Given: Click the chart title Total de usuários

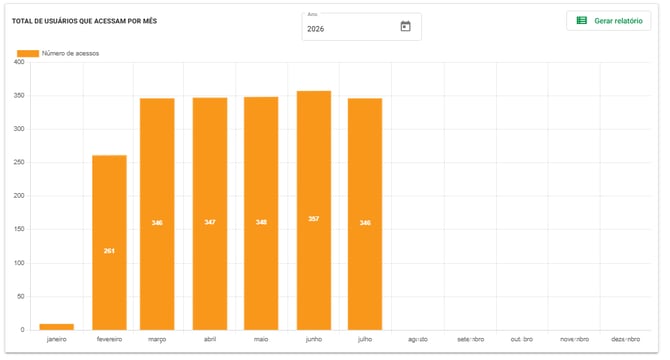Looking at the screenshot, I should (84, 21).
